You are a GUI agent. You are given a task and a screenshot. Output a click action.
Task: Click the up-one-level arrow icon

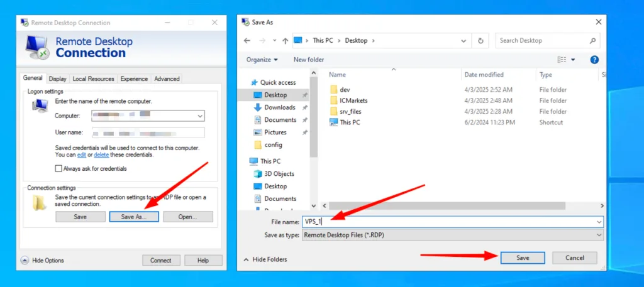(x=285, y=41)
